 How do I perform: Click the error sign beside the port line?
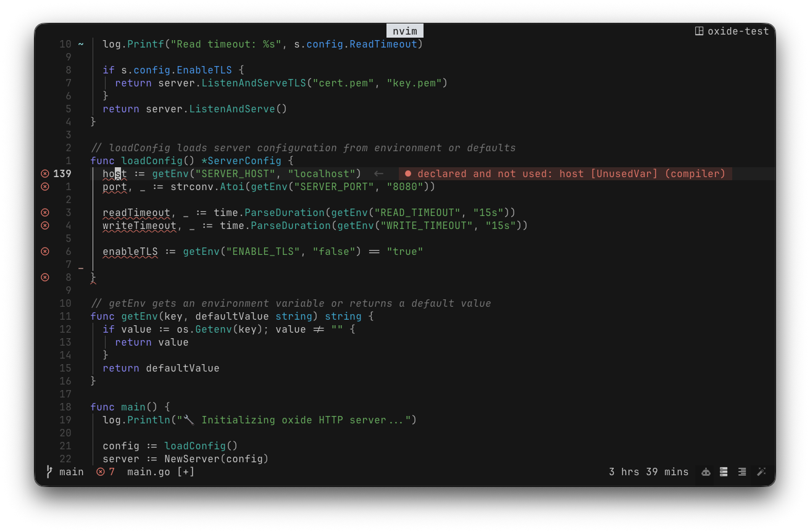[x=45, y=186]
